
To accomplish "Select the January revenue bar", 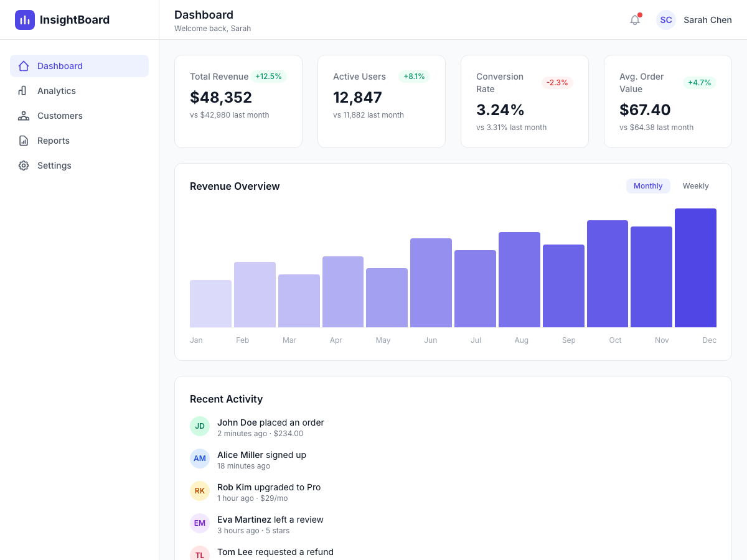I will point(210,304).
